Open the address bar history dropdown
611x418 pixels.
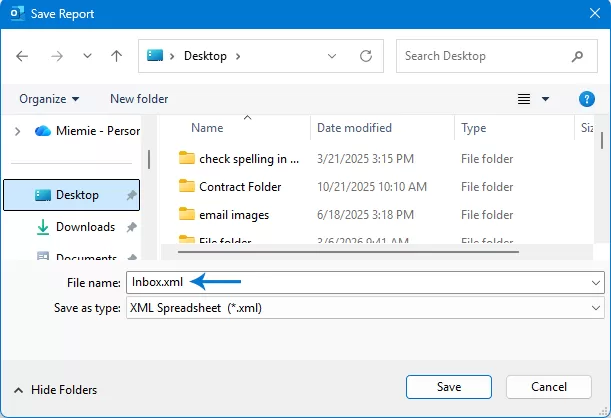[x=332, y=56]
